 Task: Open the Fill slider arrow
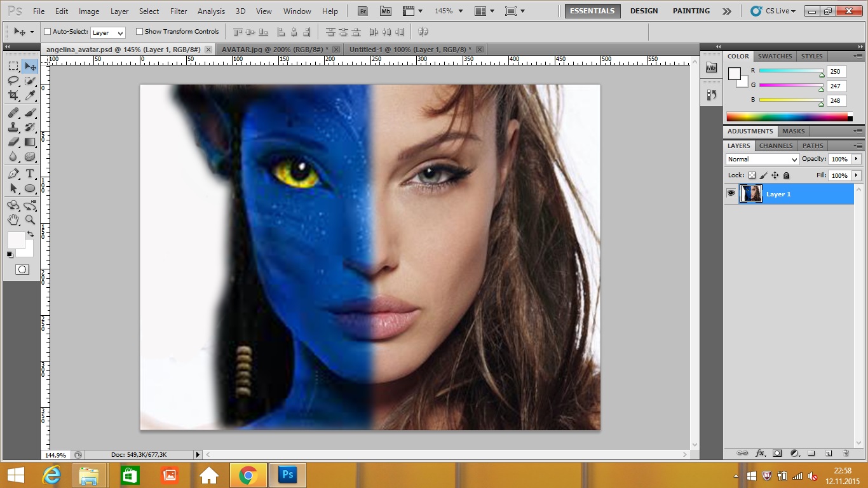tap(857, 175)
